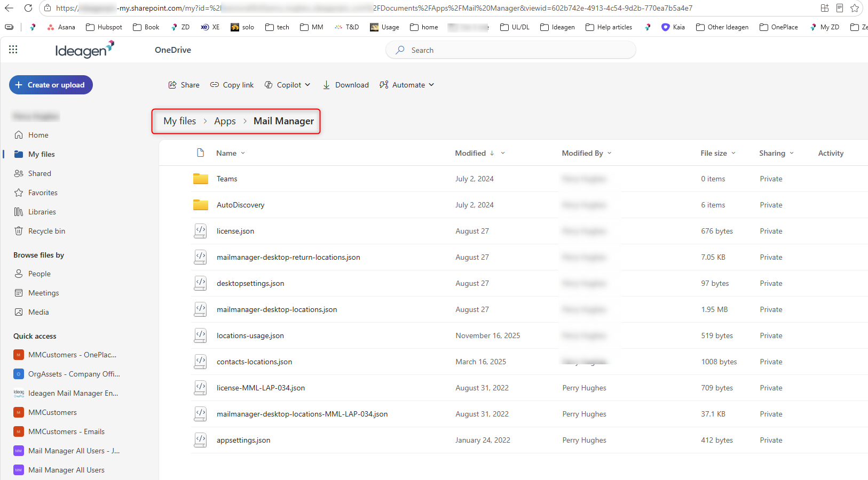Click the desktopsettings.json file icon
868x480 pixels.
(201, 283)
